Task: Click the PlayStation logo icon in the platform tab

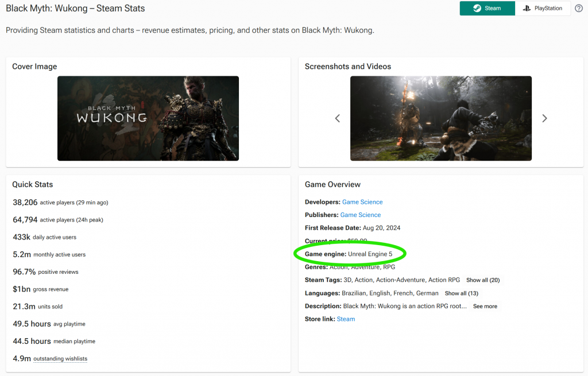Action: tap(527, 8)
